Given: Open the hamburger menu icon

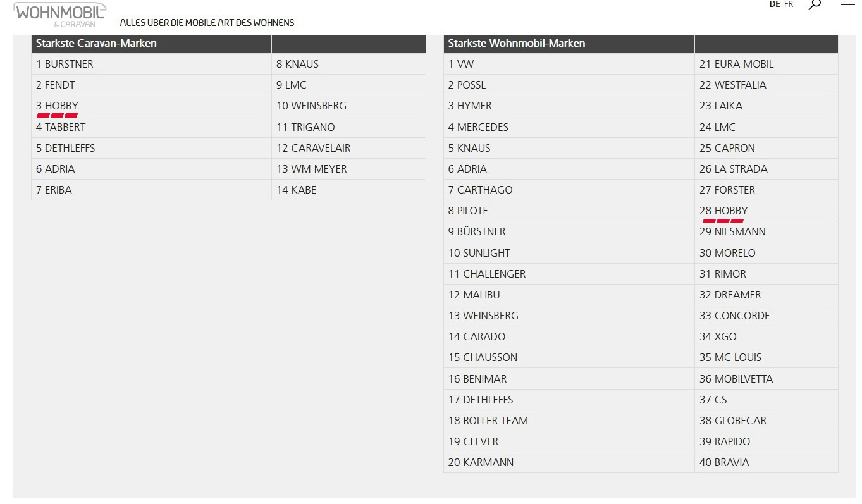Looking at the screenshot, I should [x=847, y=6].
